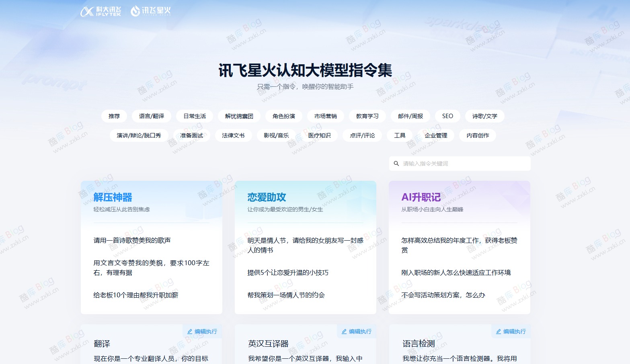Select the 诗歌/文学 category

coord(484,116)
